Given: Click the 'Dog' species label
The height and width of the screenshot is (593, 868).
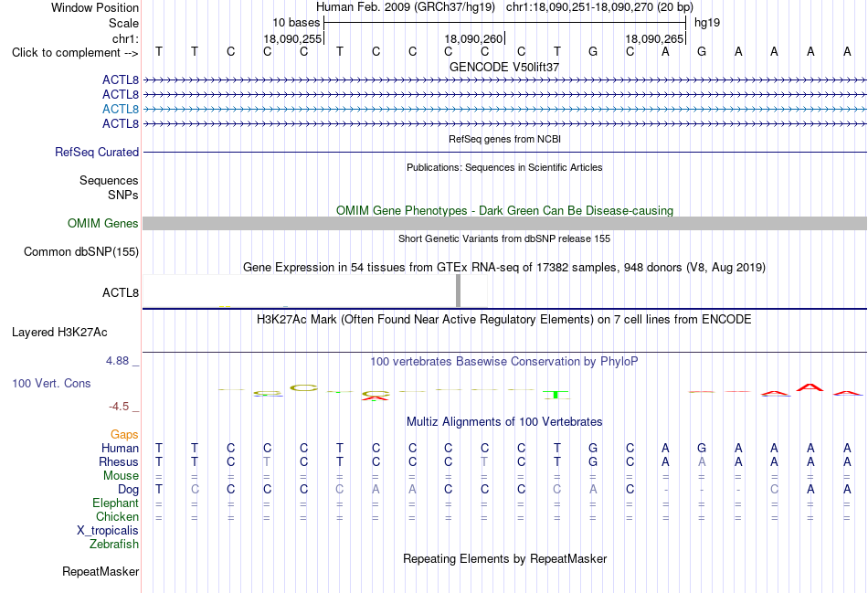Looking at the screenshot, I should tap(128, 490).
